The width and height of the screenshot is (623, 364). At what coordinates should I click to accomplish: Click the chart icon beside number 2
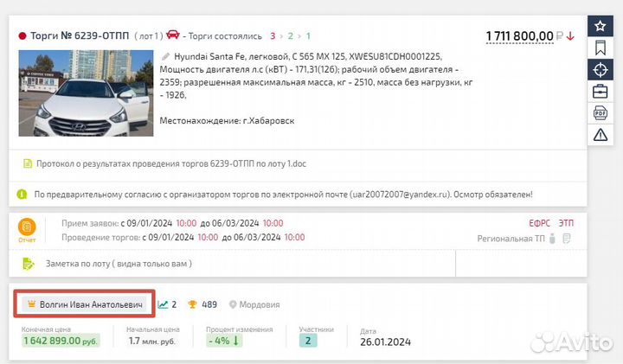click(163, 304)
